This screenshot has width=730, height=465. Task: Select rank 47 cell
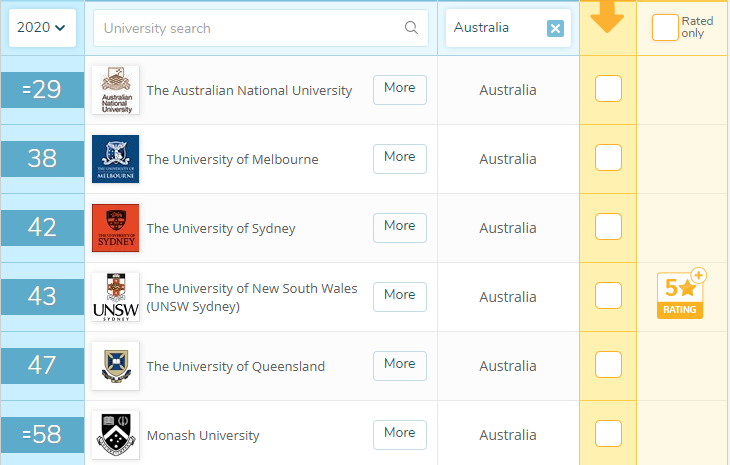tap(42, 365)
